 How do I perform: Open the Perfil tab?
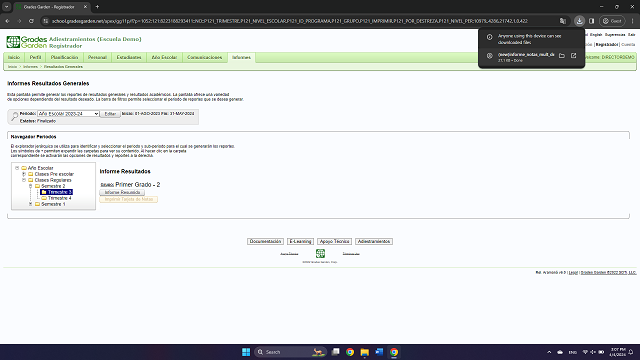(35, 57)
